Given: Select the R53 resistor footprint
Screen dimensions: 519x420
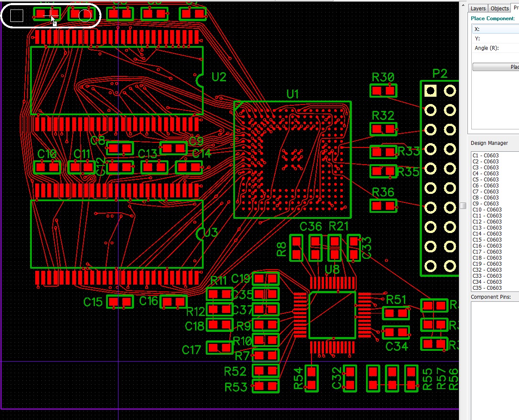Looking at the screenshot, I should click(x=266, y=386).
